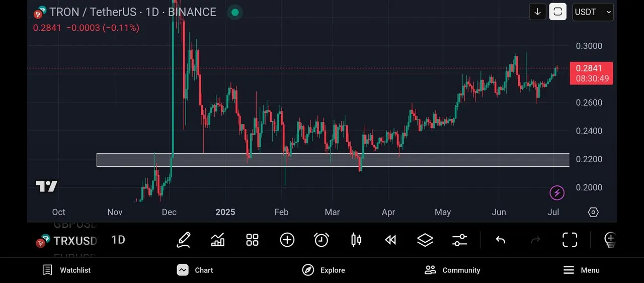Select the white support zone rectangle
Image resolution: width=644 pixels, height=283 pixels.
(333, 160)
